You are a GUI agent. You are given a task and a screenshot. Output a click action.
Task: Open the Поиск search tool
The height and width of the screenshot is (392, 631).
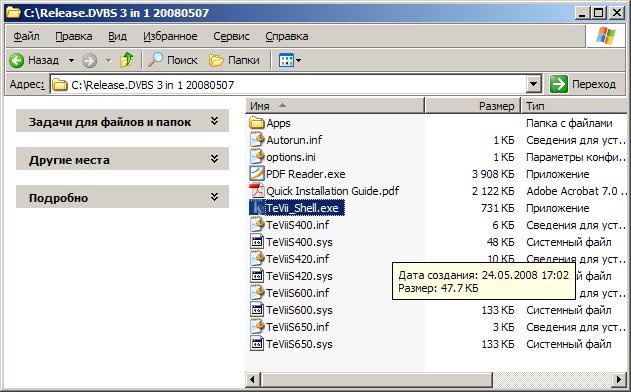pos(173,60)
